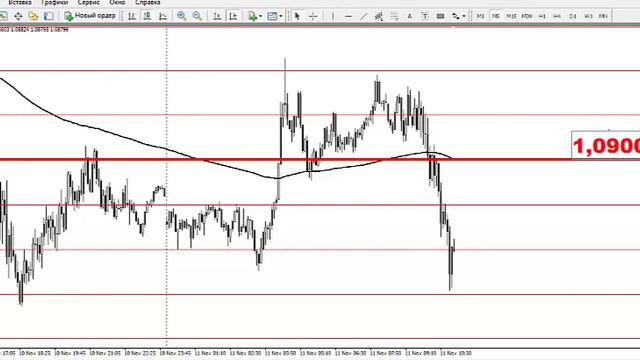Select the red 1,0900 price label
Screen dimensions: 640x360
click(606, 145)
